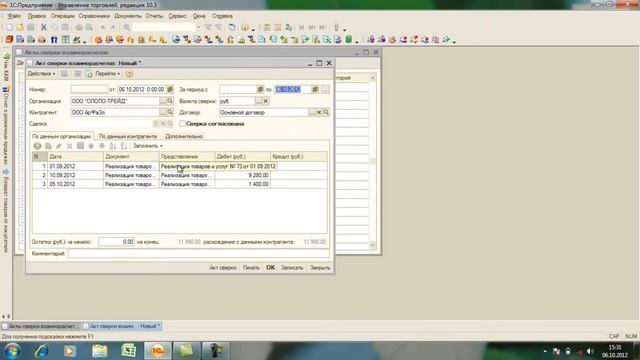640x360 pixels.
Task: Move the selected row down with the down arrow icon
Action: [x=102, y=146]
